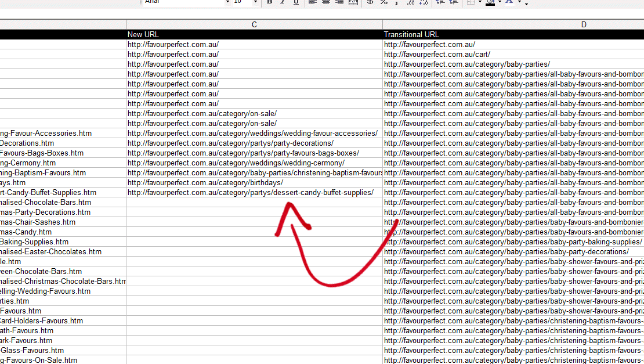Toggle Bold formatting in toolbar

(269, 2)
